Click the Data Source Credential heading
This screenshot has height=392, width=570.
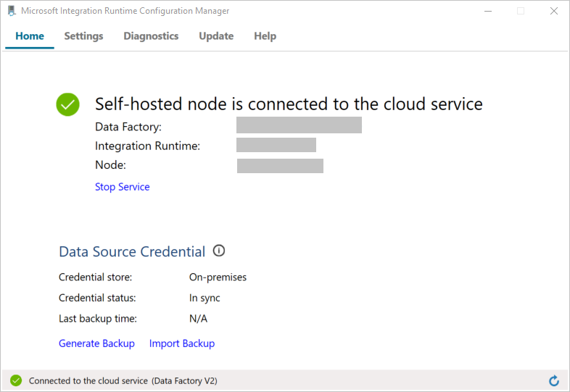[132, 251]
